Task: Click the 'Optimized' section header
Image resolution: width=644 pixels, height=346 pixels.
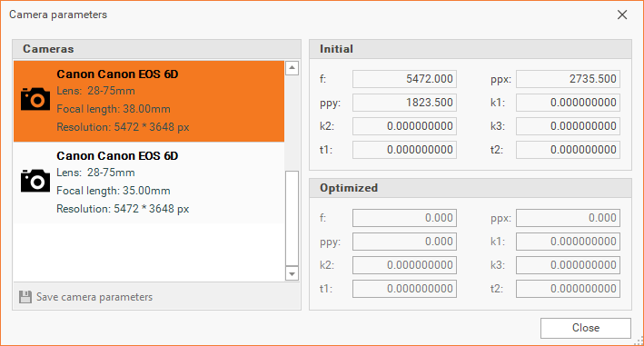Action: (471, 188)
